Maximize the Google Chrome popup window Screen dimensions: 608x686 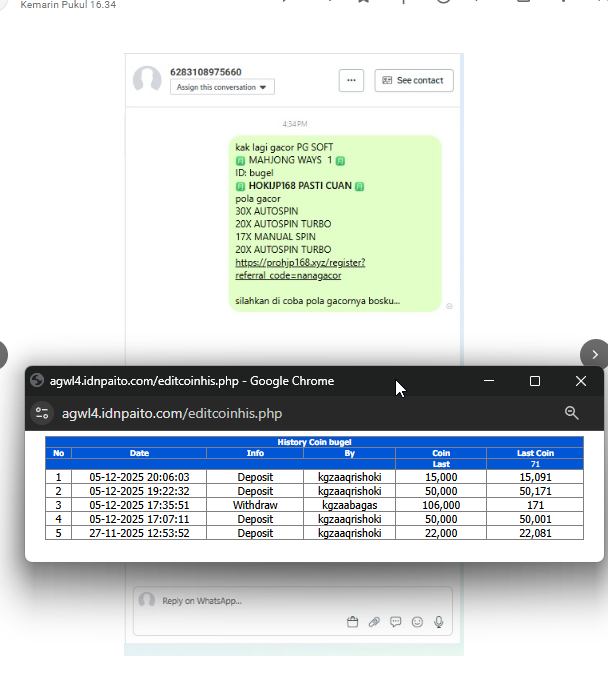[535, 381]
